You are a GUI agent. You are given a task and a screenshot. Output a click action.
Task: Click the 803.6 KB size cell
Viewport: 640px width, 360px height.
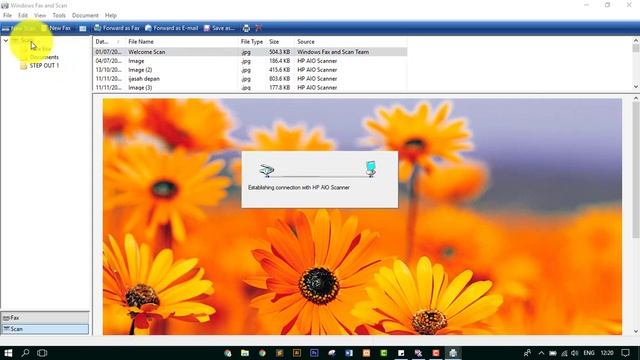pyautogui.click(x=280, y=79)
